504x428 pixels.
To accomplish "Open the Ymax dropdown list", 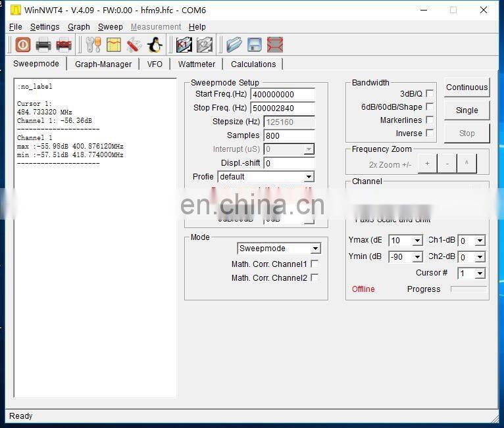I will click(417, 241).
